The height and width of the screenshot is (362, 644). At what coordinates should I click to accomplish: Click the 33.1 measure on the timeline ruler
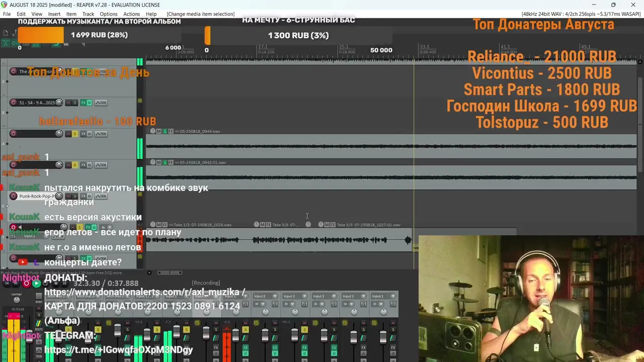pos(424,47)
